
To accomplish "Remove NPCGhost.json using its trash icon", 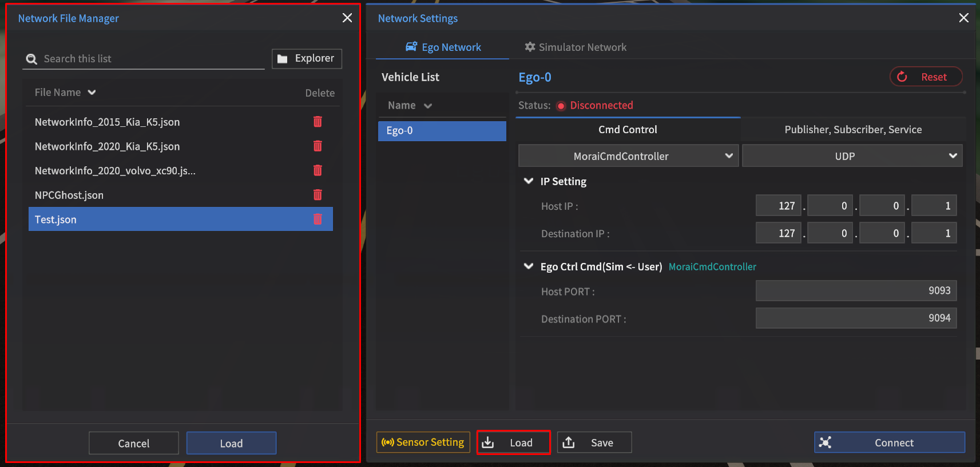I will [x=318, y=195].
